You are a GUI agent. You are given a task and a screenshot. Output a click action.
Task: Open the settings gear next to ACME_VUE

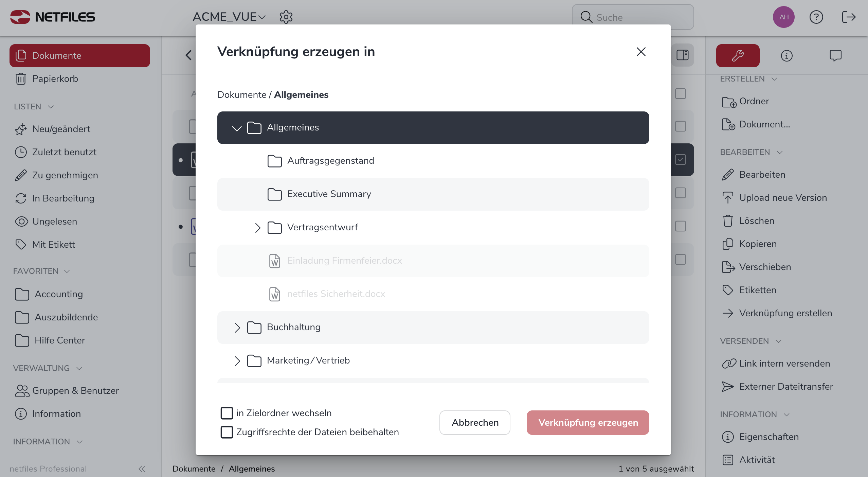(x=286, y=17)
